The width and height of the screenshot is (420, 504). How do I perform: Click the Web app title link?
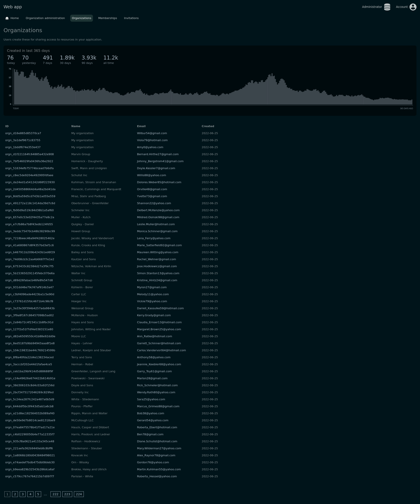click(12, 7)
